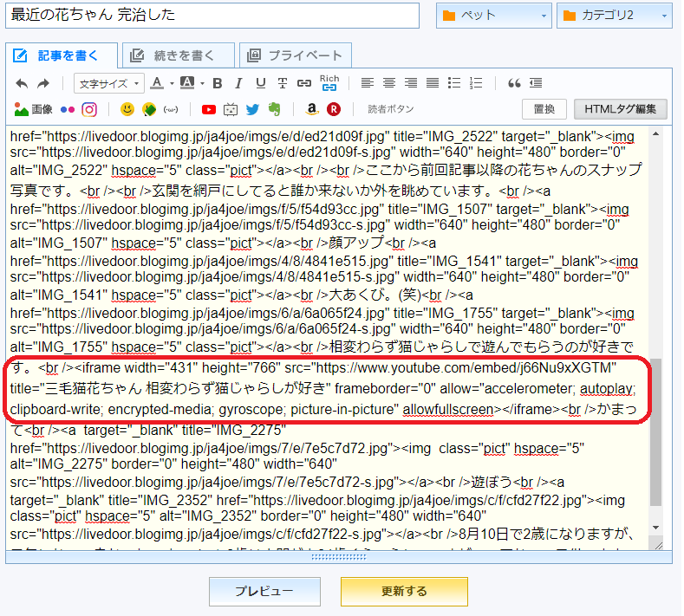Increase indent of text
Image resolution: width=684 pixels, height=616 pixels.
[536, 83]
